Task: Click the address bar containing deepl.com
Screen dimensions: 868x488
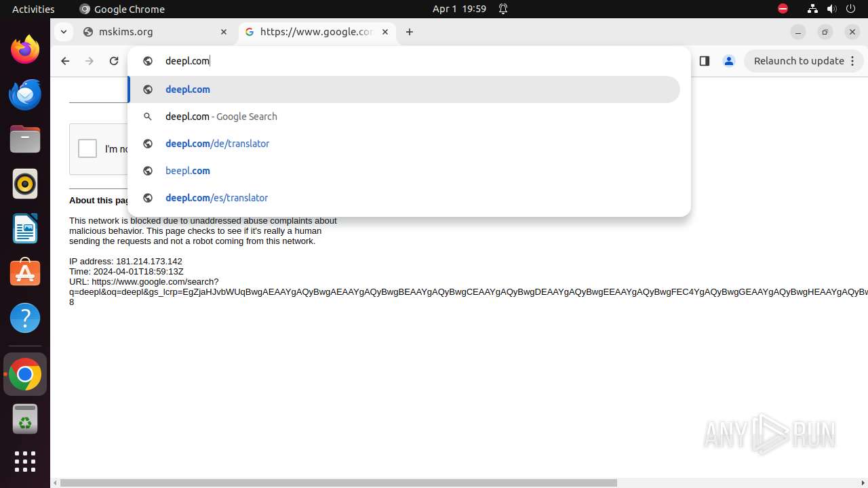Action: pos(409,61)
